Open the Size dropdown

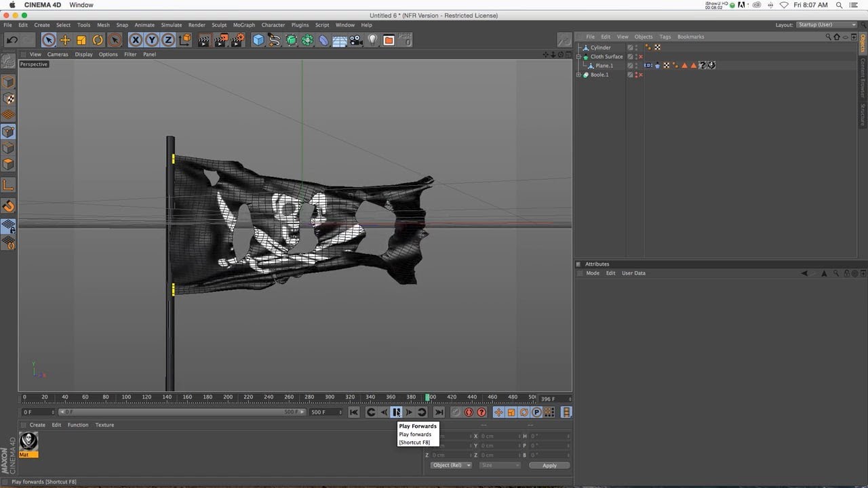tap(499, 466)
